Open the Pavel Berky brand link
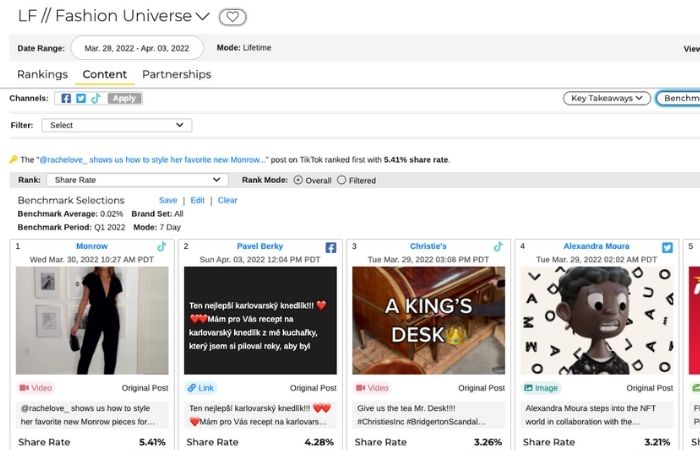This screenshot has width=700, height=450. tap(260, 246)
